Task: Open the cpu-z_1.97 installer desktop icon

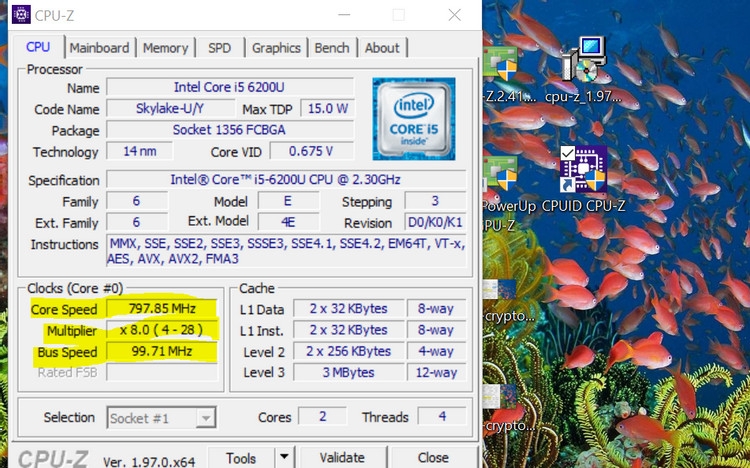Action: [x=584, y=69]
